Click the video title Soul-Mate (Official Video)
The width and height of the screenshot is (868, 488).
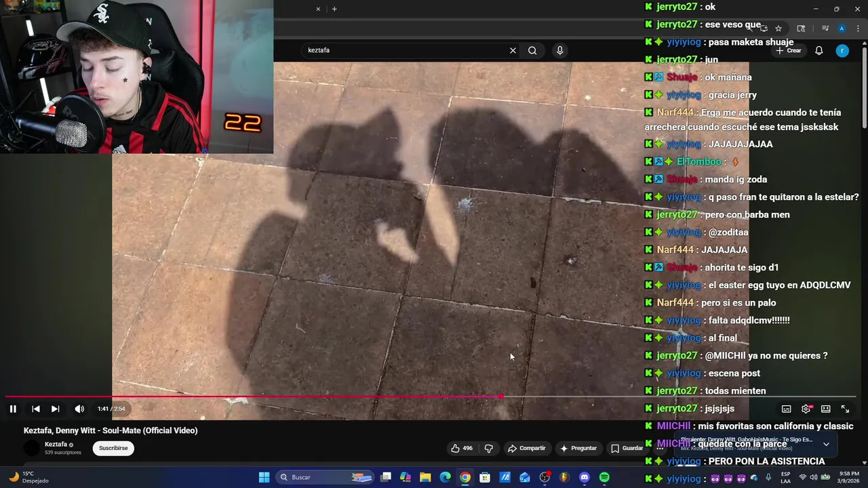coord(111,430)
